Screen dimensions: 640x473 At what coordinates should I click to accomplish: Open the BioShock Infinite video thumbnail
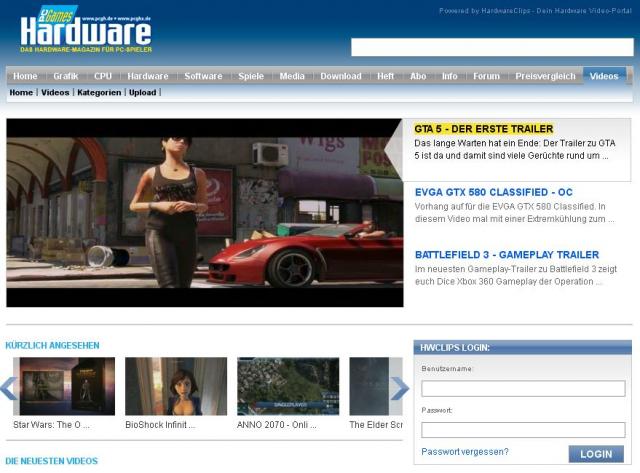(176, 386)
